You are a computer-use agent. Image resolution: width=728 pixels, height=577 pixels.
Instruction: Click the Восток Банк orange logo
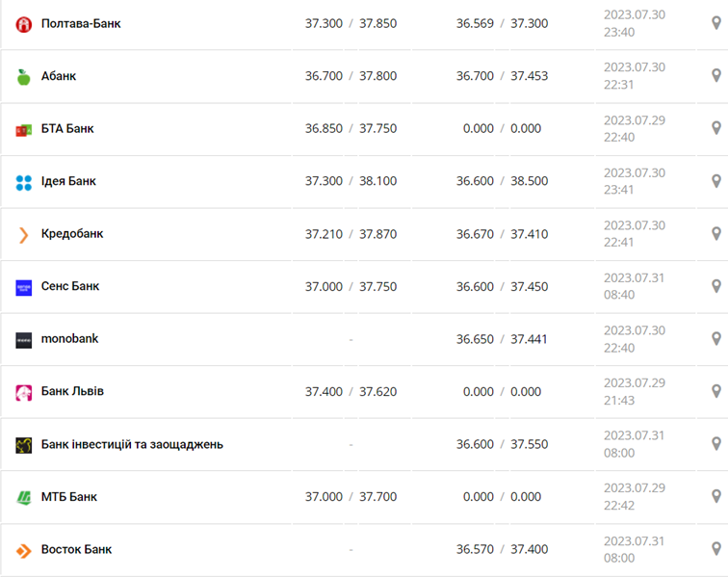coord(24,550)
